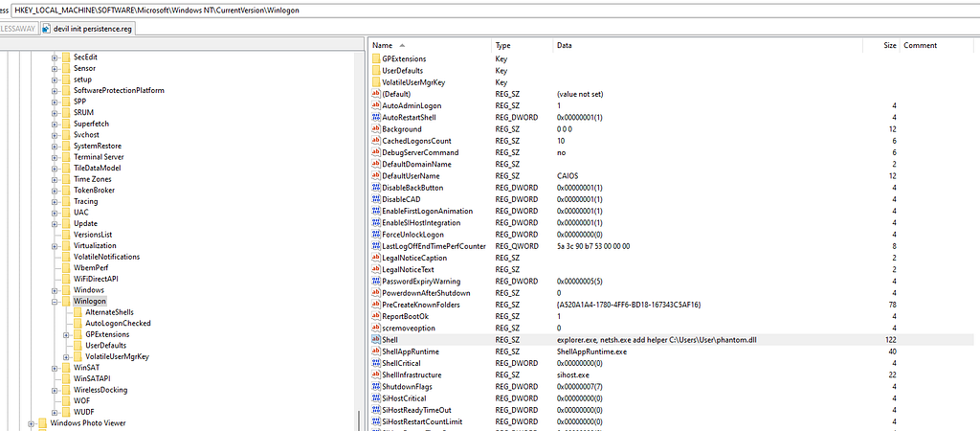
Task: Select the EnableFirstLogonAnimation value name
Action: pyautogui.click(x=428, y=211)
